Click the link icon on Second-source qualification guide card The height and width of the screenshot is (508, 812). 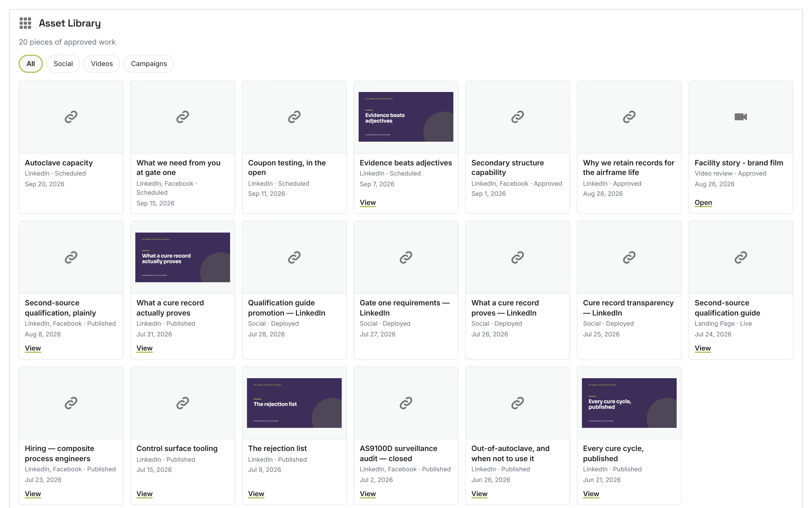pos(741,257)
